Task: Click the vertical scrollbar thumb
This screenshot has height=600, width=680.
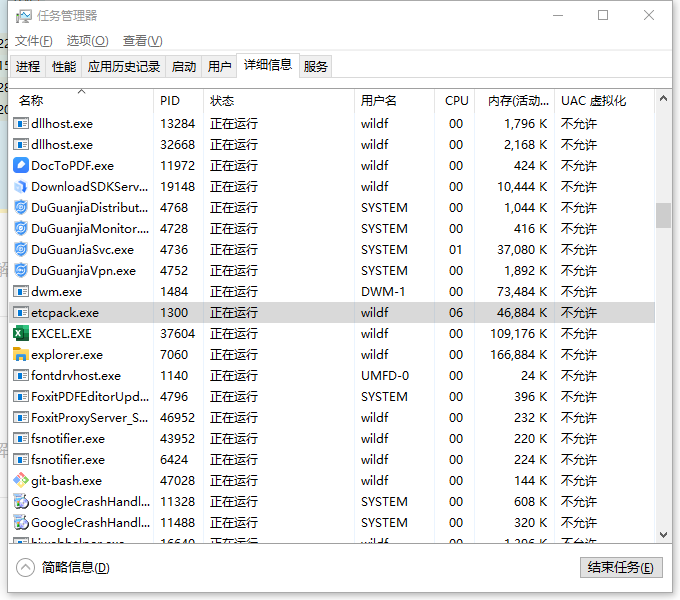Action: tap(663, 215)
